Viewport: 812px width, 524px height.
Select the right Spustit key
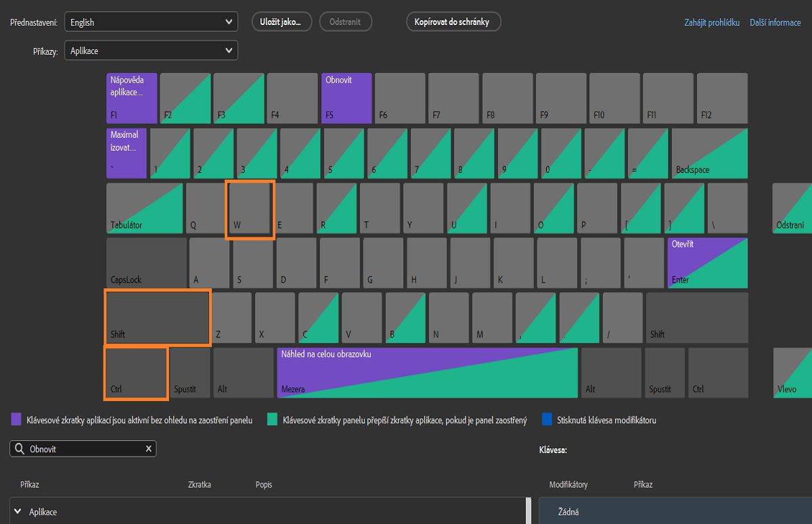[664, 373]
